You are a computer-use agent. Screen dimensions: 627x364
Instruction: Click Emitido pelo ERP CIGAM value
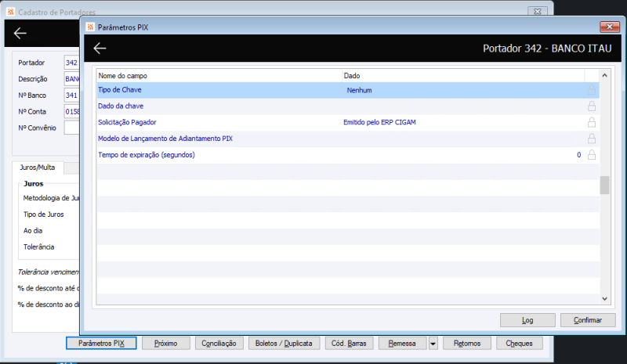[379, 122]
